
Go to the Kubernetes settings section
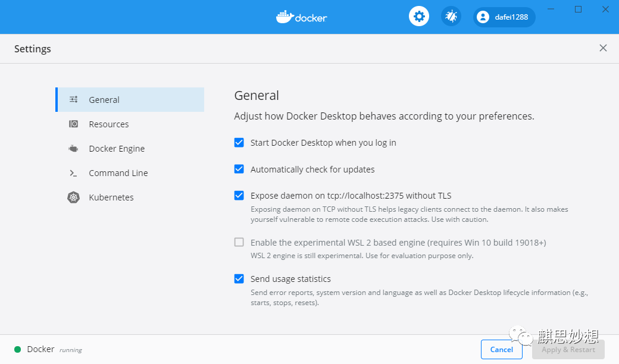point(130,197)
